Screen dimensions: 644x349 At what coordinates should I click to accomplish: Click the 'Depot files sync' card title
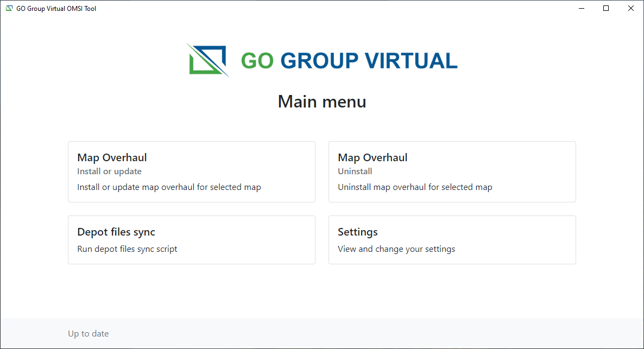tap(116, 232)
